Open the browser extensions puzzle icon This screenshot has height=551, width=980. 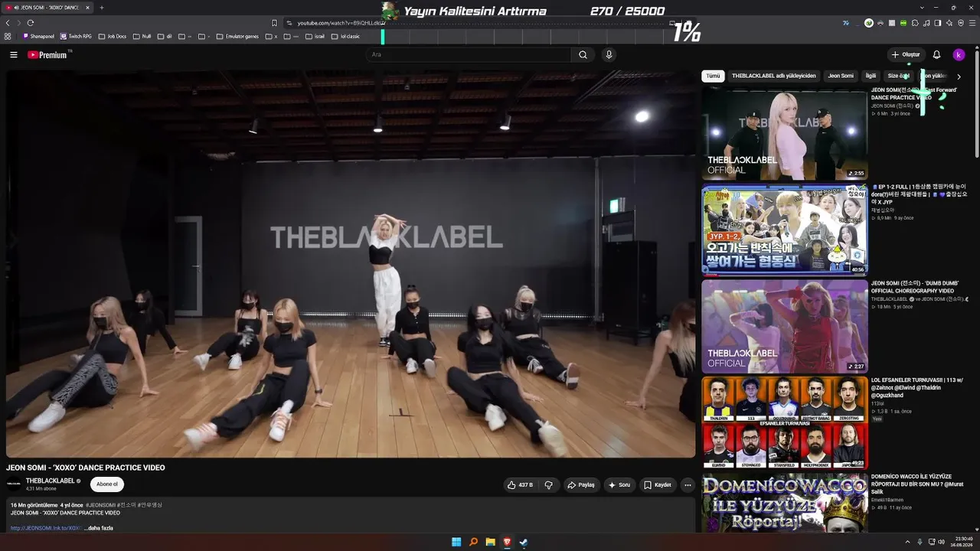click(x=915, y=23)
